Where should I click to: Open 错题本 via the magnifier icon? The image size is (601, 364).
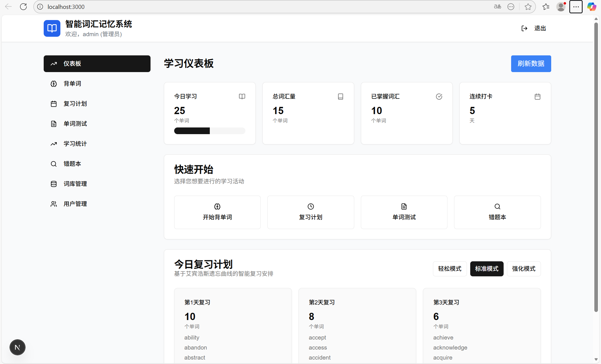click(x=54, y=164)
